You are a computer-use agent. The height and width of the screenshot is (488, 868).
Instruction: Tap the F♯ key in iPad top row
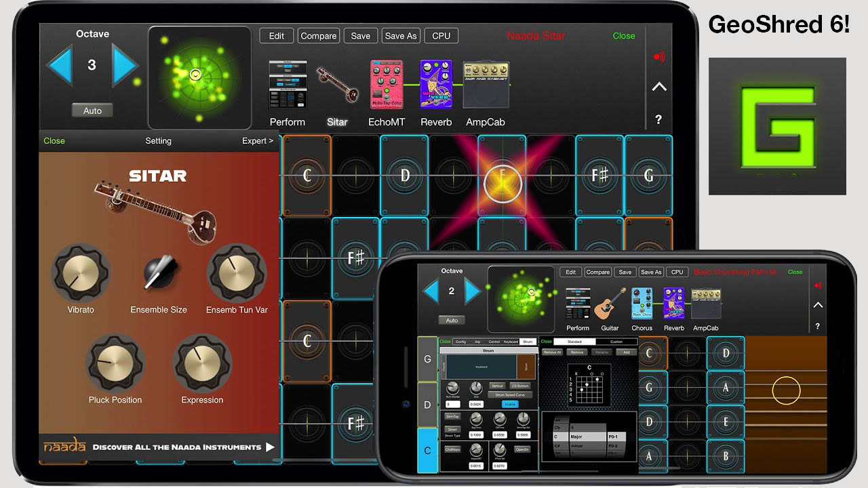pos(599,176)
